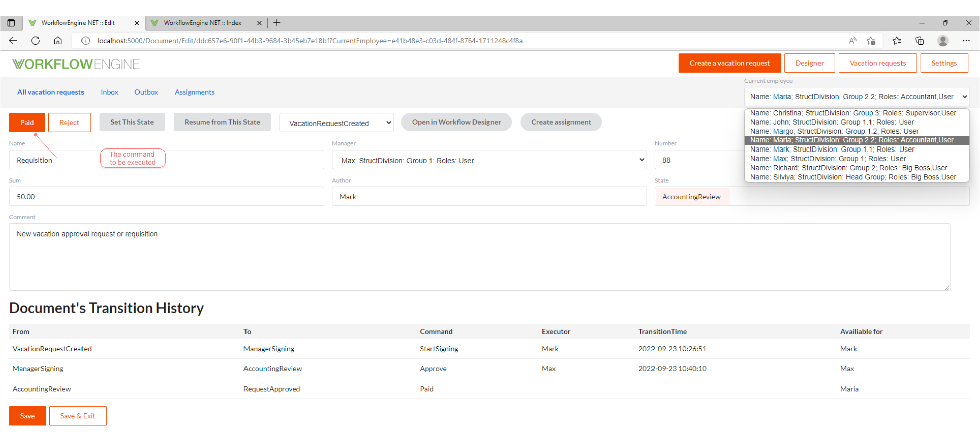Click Create a vacation request button
This screenshot has width=980, height=448.
click(729, 63)
